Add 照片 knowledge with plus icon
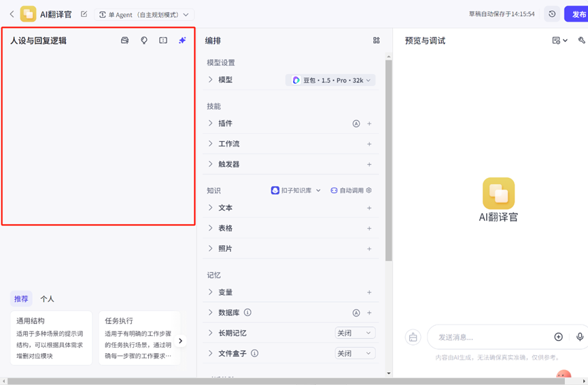588x385 pixels. coord(369,249)
